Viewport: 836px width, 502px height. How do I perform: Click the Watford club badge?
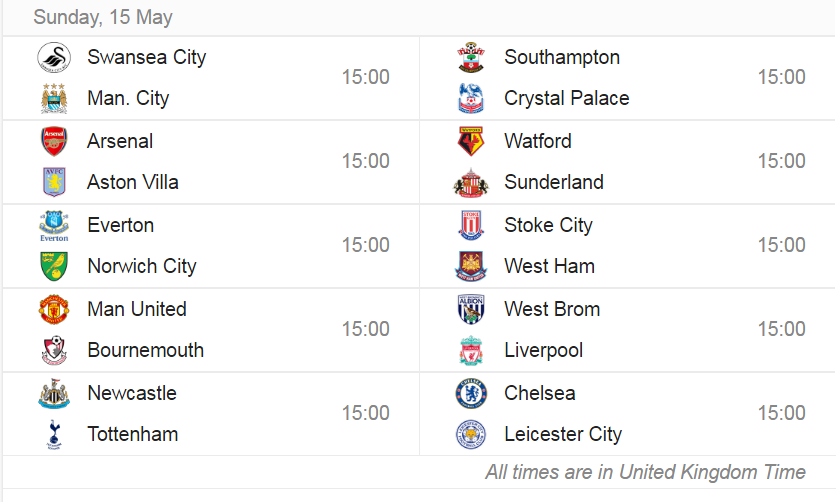coord(471,141)
